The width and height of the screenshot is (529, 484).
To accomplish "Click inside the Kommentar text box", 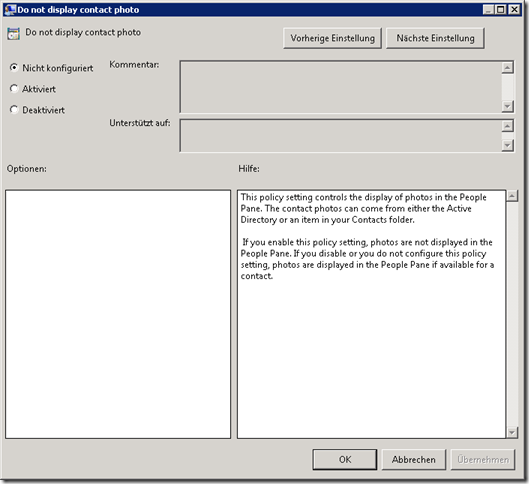I will click(341, 87).
